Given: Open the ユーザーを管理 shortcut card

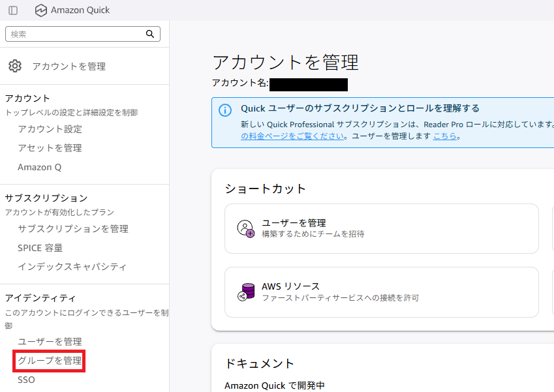Looking at the screenshot, I should (x=382, y=228).
